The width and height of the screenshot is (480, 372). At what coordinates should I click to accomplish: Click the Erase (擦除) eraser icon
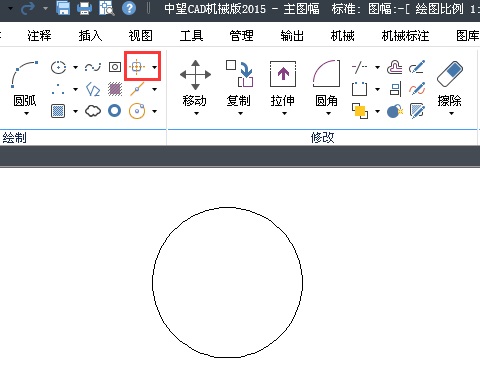[x=450, y=73]
